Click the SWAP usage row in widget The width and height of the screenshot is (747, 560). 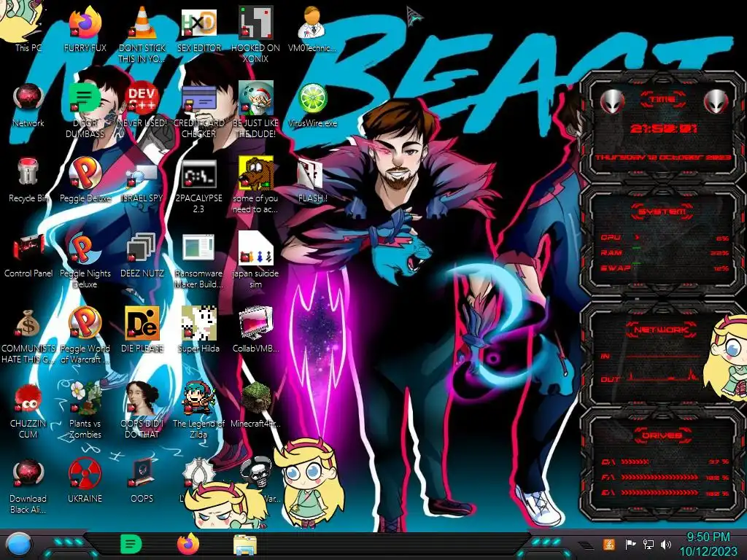pos(665,268)
